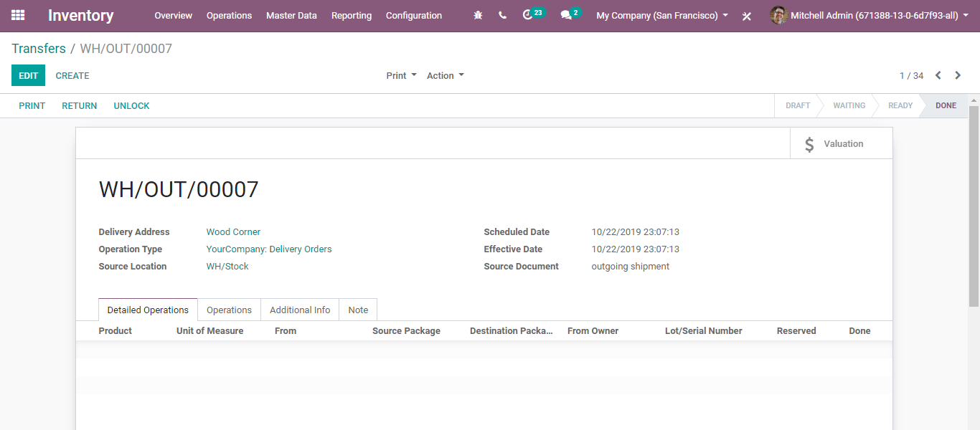Open the Overview menu

[174, 15]
